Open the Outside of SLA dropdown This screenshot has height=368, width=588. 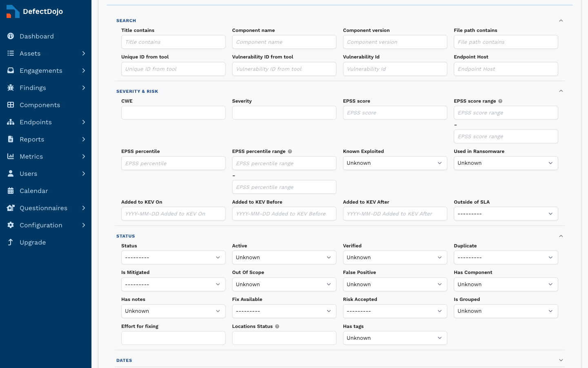(506, 213)
